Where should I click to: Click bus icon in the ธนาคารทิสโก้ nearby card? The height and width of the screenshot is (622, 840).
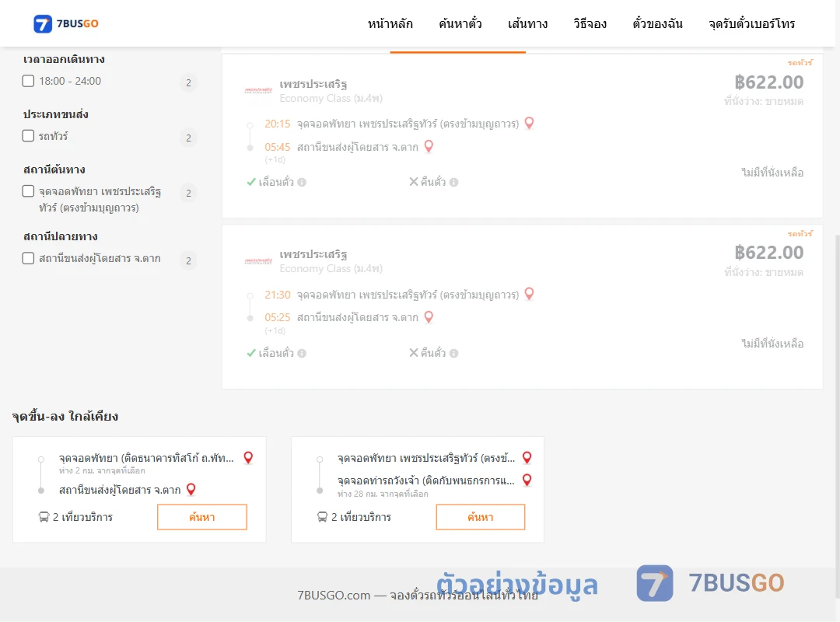click(x=44, y=517)
